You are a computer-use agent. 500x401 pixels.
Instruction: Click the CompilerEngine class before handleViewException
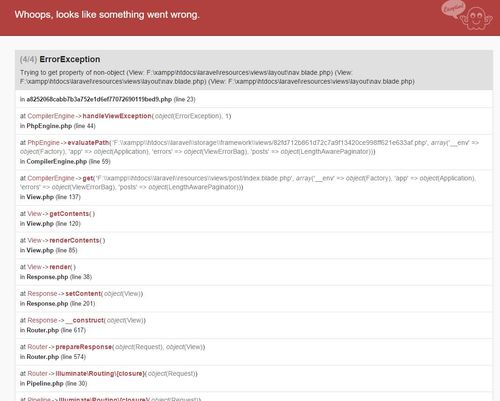tap(51, 116)
